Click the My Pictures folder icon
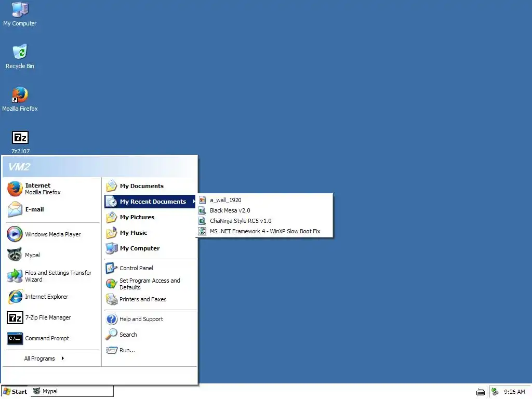 111,217
